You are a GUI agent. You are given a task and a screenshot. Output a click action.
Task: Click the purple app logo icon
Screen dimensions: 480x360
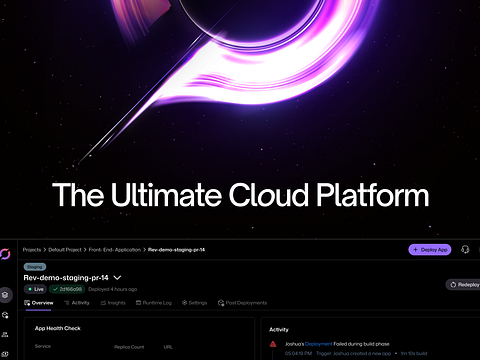[5, 254]
